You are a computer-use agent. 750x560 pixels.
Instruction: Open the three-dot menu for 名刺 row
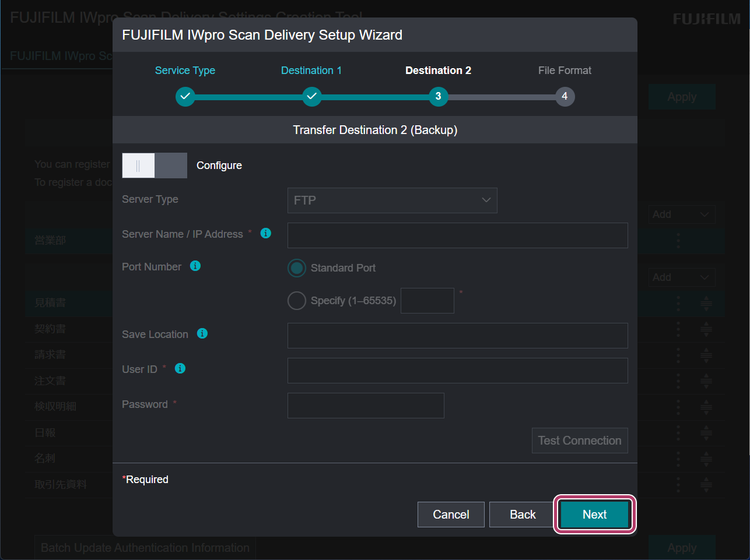tap(678, 459)
